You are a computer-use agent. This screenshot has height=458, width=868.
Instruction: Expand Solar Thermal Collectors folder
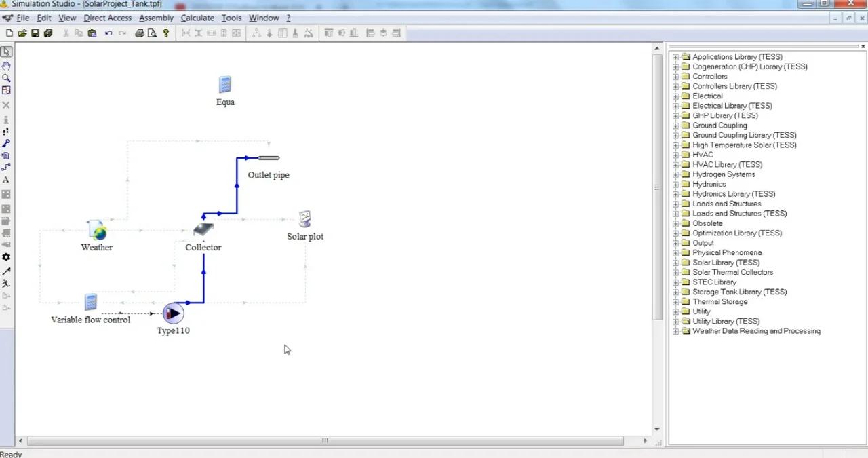(675, 273)
